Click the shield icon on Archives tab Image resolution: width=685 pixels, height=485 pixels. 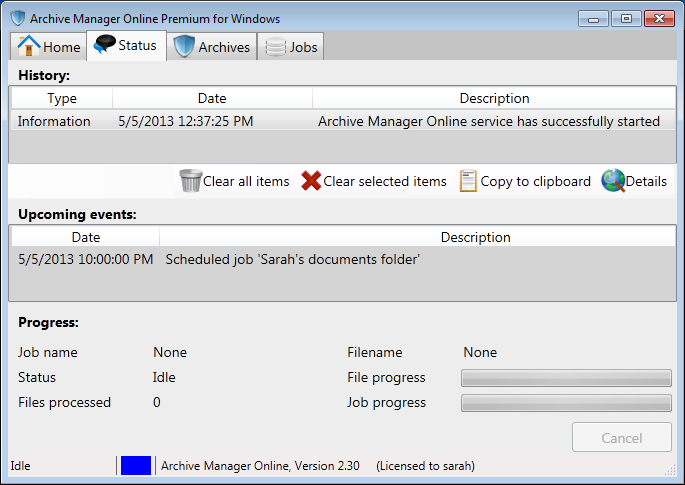coord(184,46)
